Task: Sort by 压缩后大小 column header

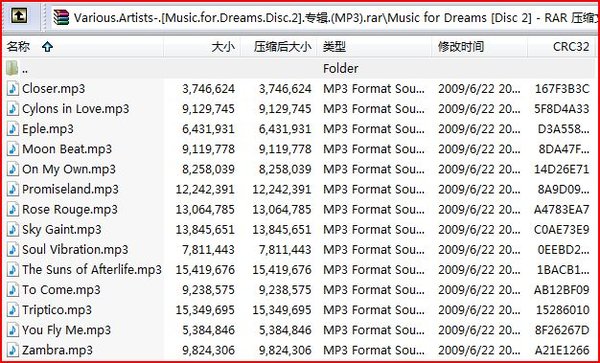Action: (279, 47)
